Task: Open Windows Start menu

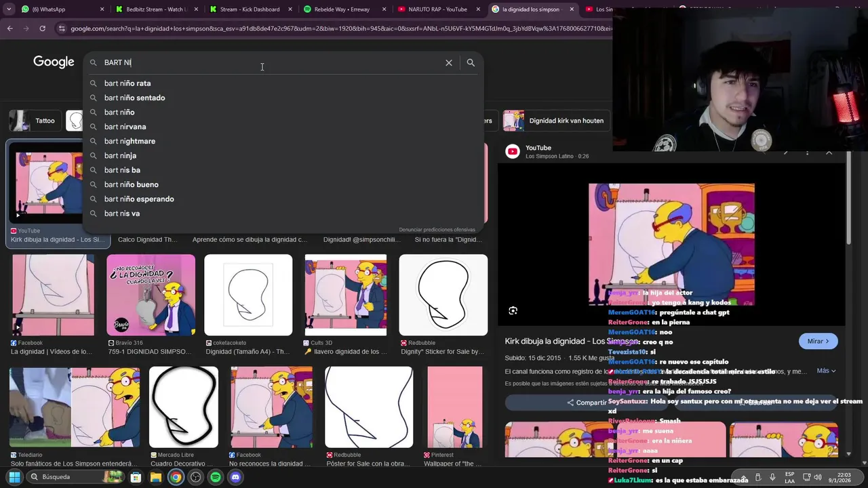Action: (x=14, y=477)
